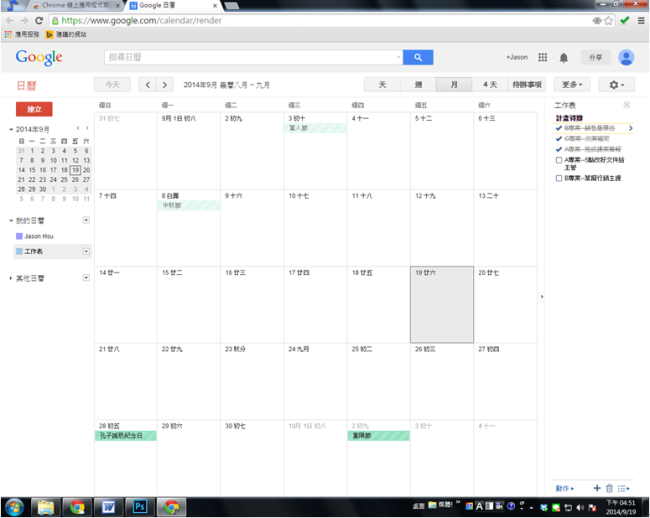Viewport: 650px width, 518px height.
Task: Open Photoshop from the taskbar
Action: click(140, 507)
